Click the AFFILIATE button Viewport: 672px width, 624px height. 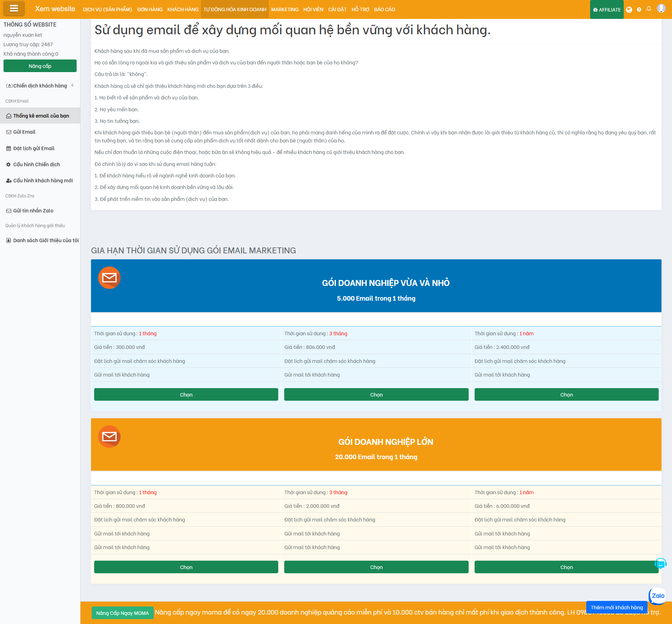pyautogui.click(x=607, y=10)
